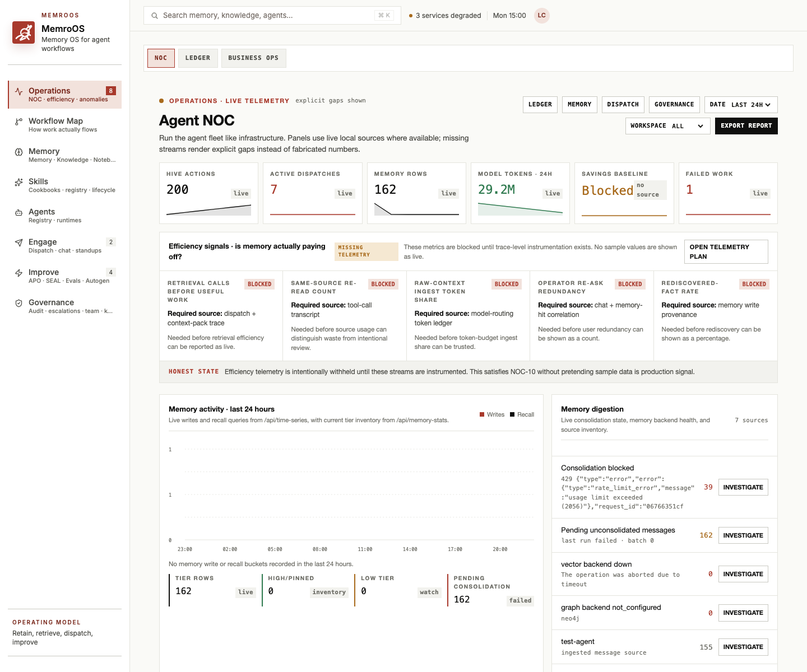Focus the Search memory input field
Screen dimensions: 807x672
tap(272, 16)
